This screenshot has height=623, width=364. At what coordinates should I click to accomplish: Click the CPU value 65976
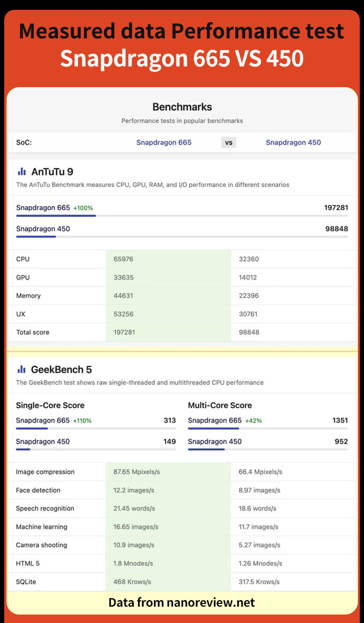124,259
